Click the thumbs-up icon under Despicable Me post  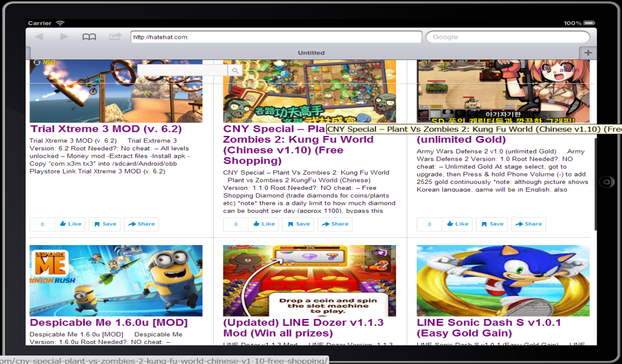click(70, 224)
